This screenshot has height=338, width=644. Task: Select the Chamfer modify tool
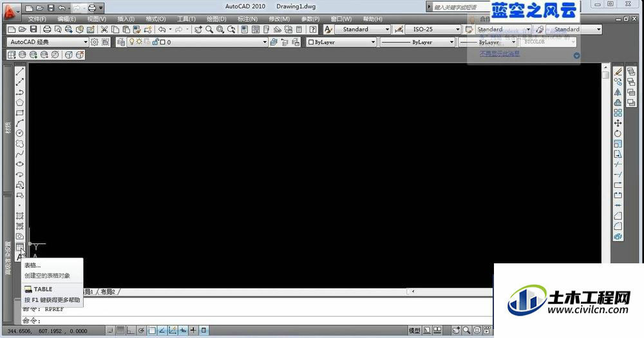point(618,216)
